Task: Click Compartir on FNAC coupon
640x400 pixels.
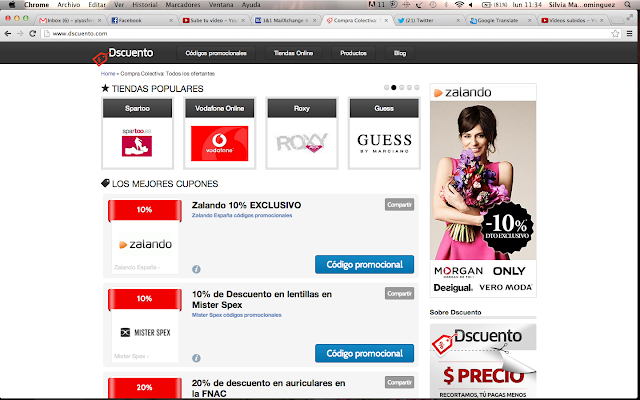Action: pyautogui.click(x=399, y=382)
